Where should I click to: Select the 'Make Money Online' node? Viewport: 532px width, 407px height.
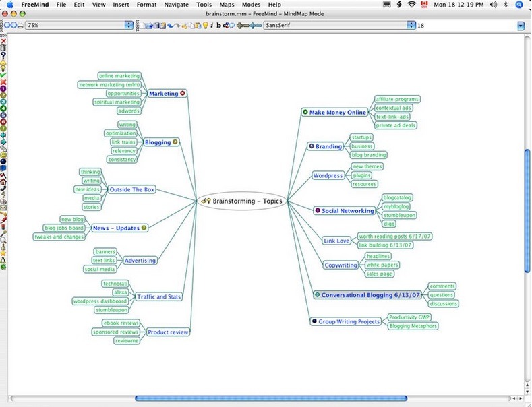(x=337, y=113)
